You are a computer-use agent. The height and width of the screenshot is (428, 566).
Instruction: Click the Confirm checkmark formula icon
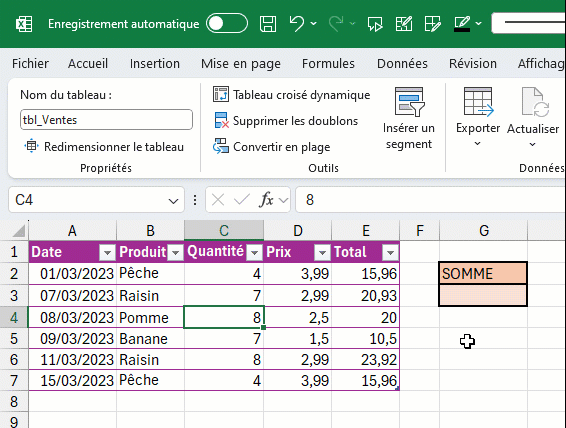point(241,199)
